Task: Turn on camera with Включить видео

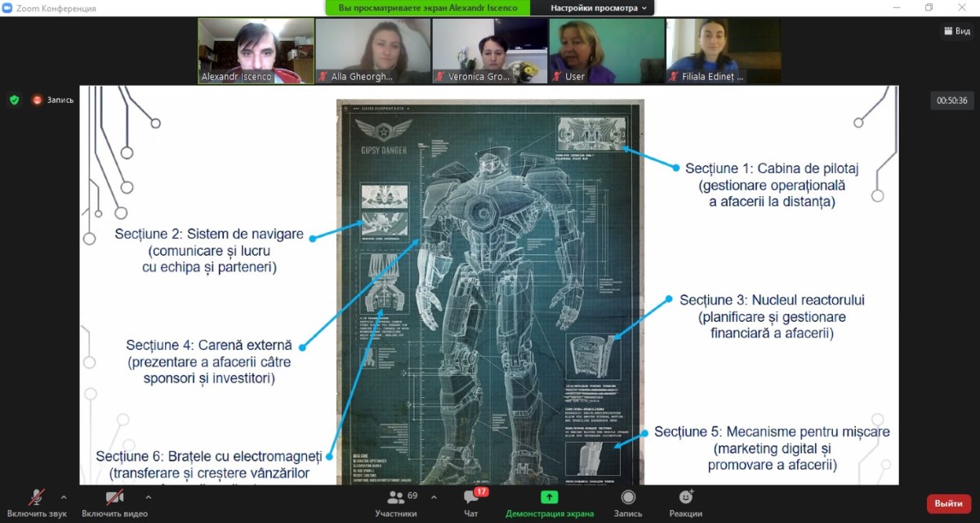Action: pos(114,503)
